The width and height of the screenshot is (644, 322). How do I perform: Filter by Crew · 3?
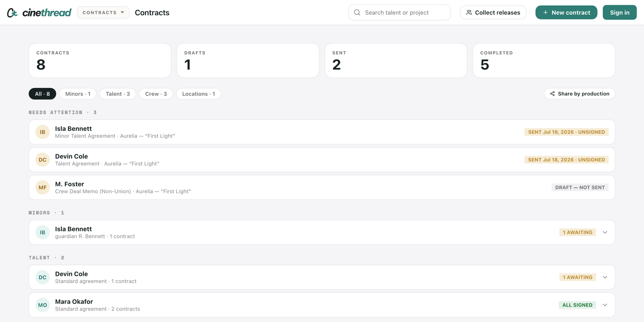click(156, 94)
